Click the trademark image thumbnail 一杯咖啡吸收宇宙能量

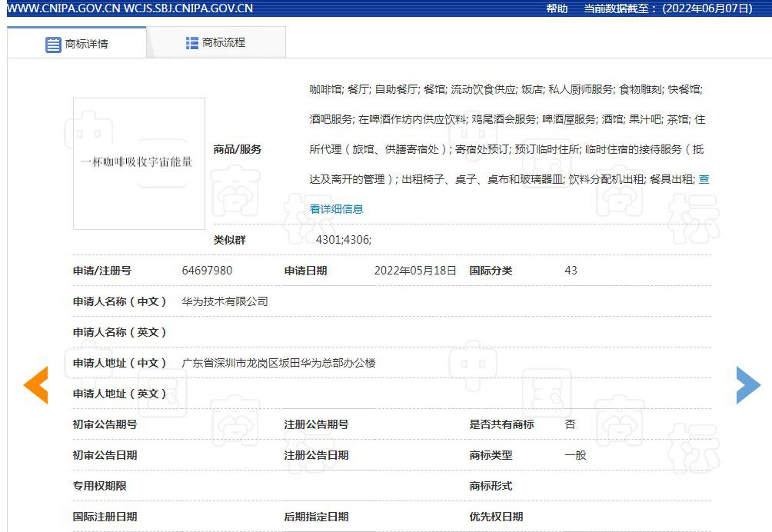pyautogui.click(x=139, y=164)
